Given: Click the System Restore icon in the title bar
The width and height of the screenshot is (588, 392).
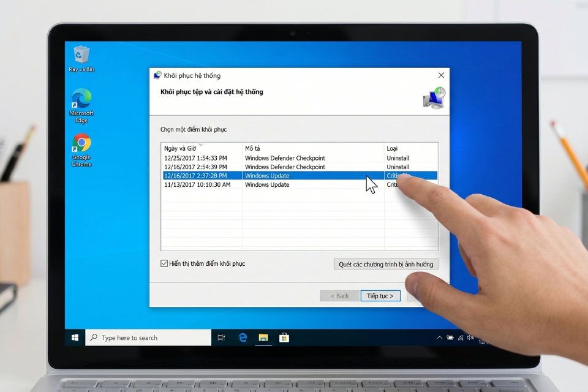Looking at the screenshot, I should (157, 75).
